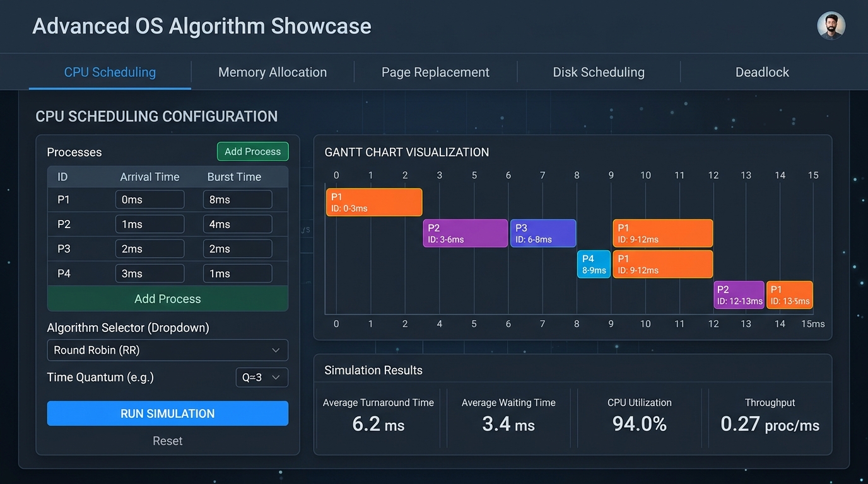Click the Average Waiting Time label
The width and height of the screenshot is (868, 484).
coord(508,403)
